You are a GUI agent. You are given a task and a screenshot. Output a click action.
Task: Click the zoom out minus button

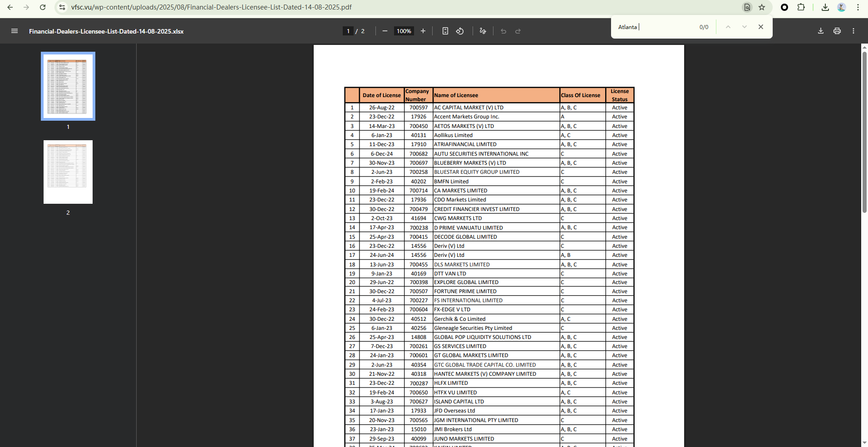tap(385, 31)
